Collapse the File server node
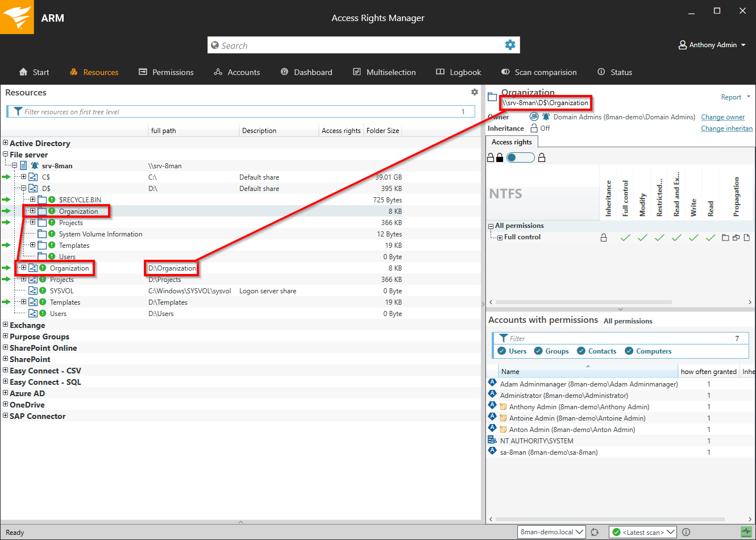756x540 pixels. 5,154
